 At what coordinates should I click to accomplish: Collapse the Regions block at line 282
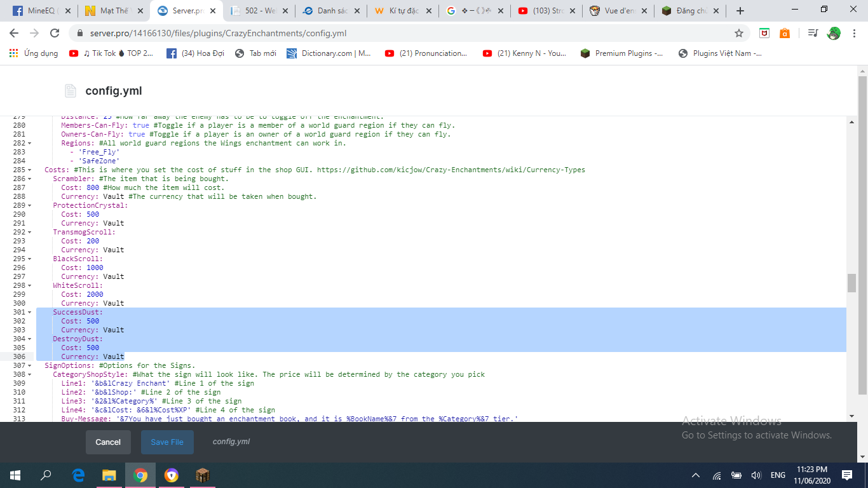(x=30, y=143)
